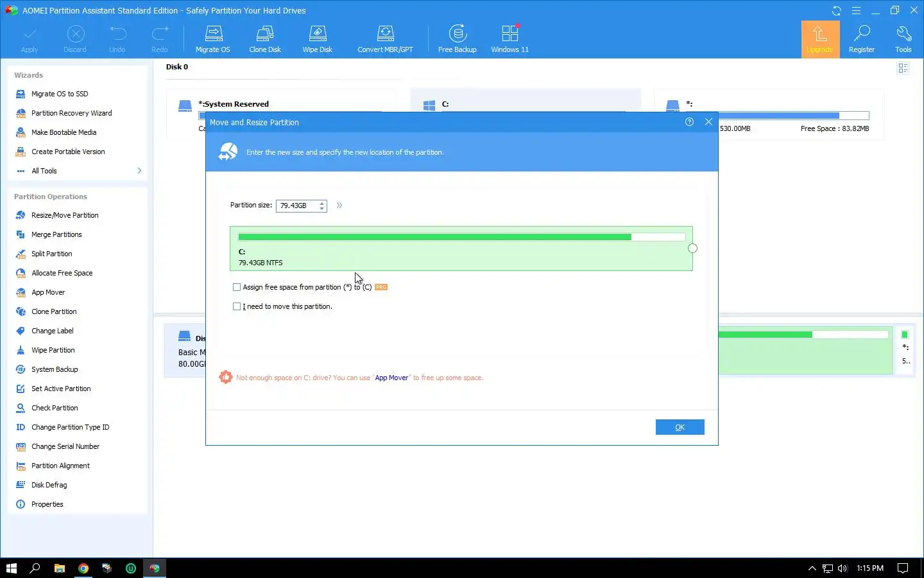Choose Change Label operation

tap(52, 331)
